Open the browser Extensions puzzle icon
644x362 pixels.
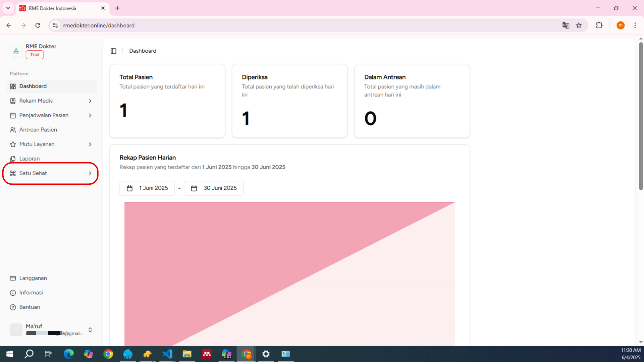[599, 25]
